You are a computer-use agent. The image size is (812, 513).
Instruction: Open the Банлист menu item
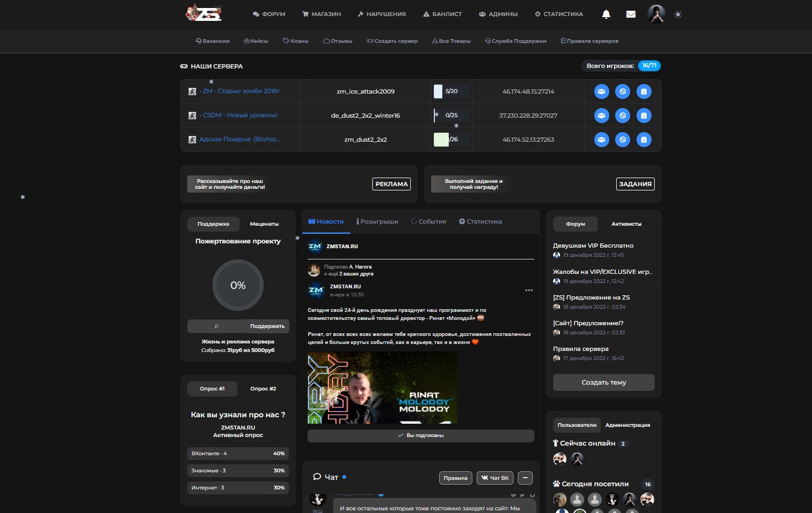point(442,14)
